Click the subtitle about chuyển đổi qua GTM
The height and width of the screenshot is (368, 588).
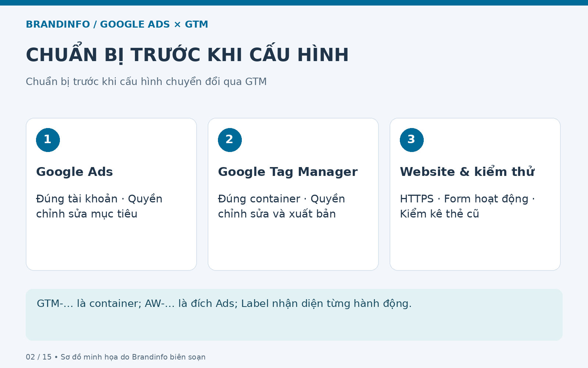coord(146,81)
